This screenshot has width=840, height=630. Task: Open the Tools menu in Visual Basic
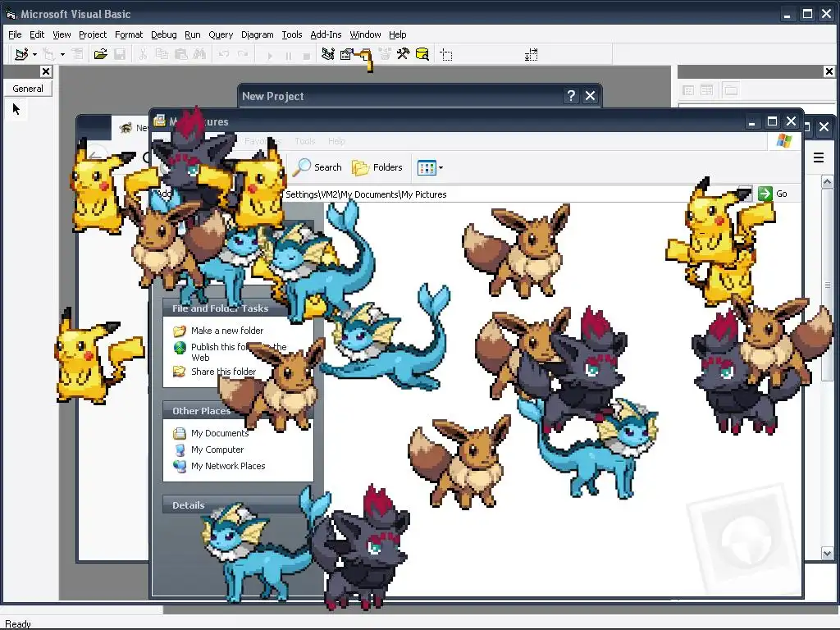tap(292, 34)
